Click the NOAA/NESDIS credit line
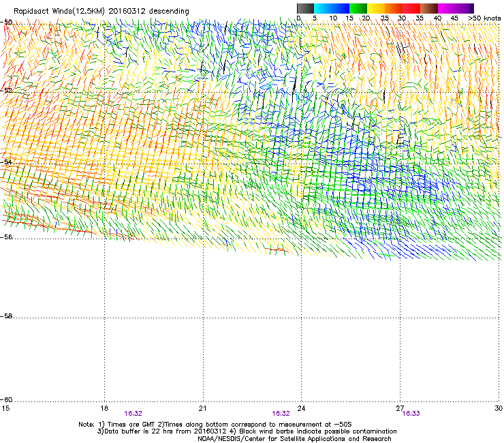 (294, 439)
